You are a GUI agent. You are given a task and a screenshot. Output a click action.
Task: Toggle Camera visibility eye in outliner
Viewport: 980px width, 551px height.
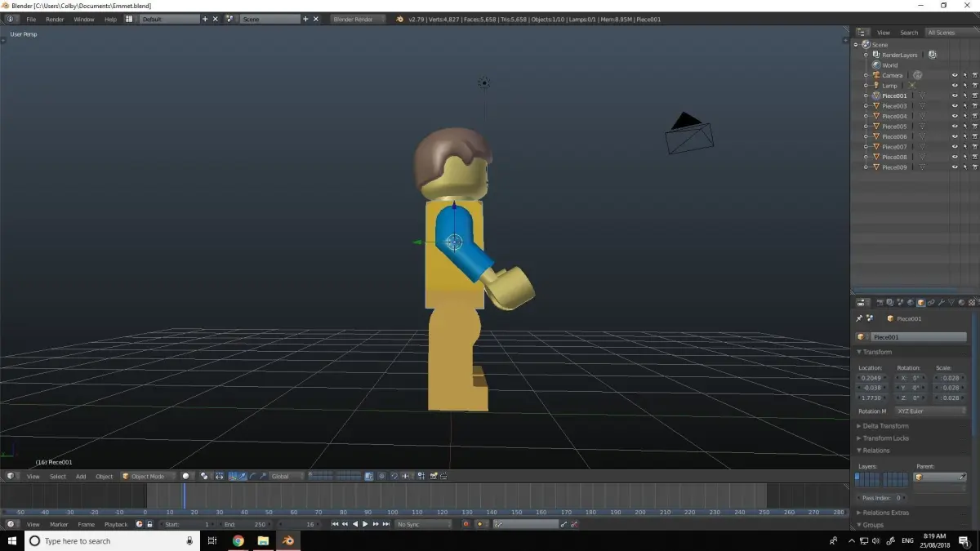click(954, 75)
